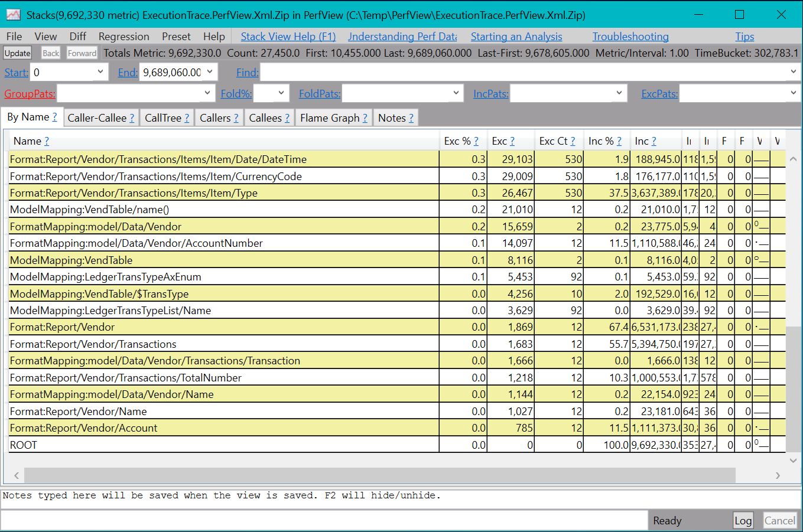803x532 pixels.
Task: Switch to the Notes tab
Action: coord(395,118)
